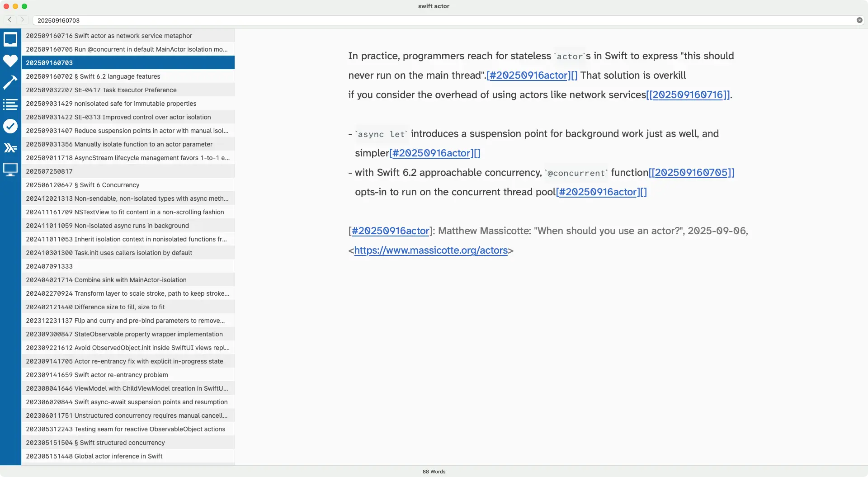Open the hammer tool sidebar icon

10,83
